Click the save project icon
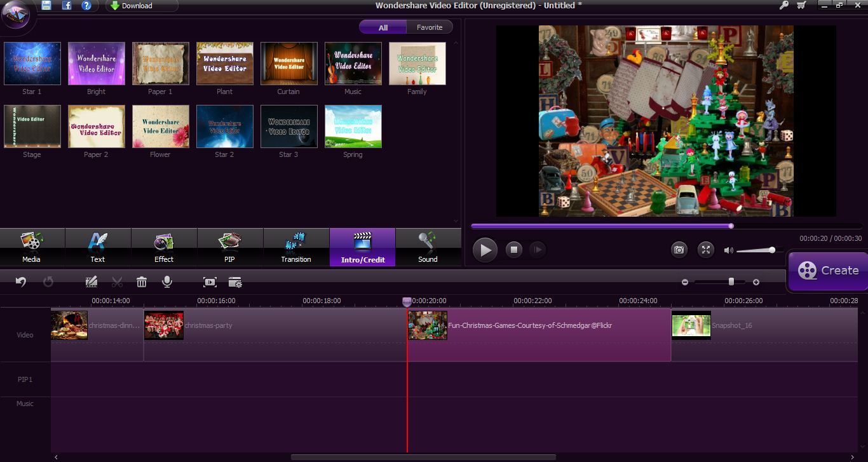Screen dimensions: 868x462 pos(46,6)
